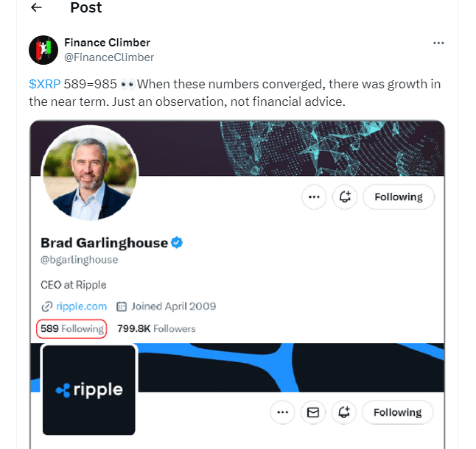
Task: Click the 589 Following count
Action: click(x=71, y=328)
